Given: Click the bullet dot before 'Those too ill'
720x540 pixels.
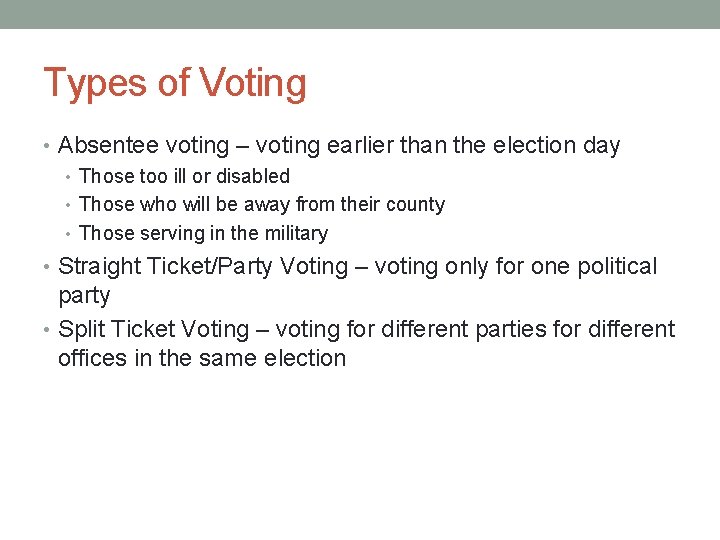Looking at the screenshot, I should [69, 177].
